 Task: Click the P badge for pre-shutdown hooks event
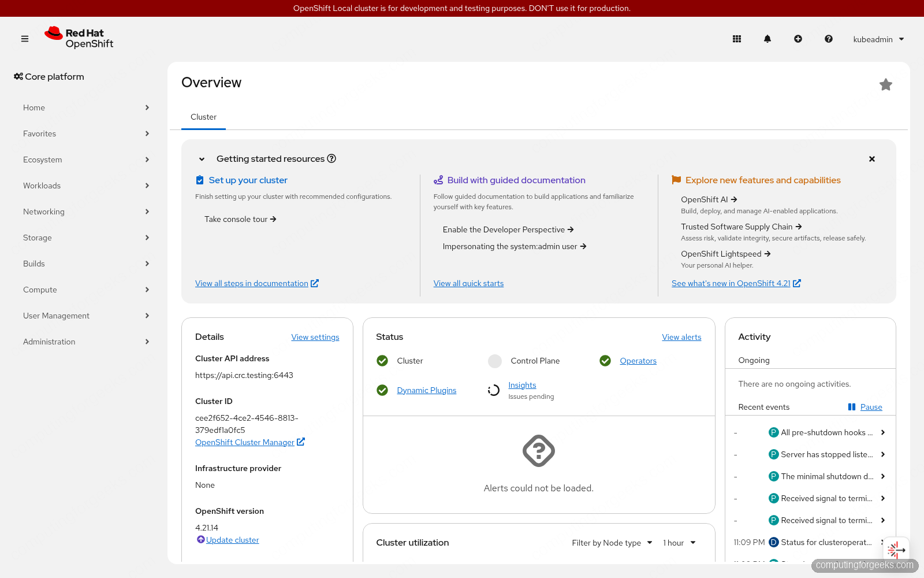[x=774, y=432]
